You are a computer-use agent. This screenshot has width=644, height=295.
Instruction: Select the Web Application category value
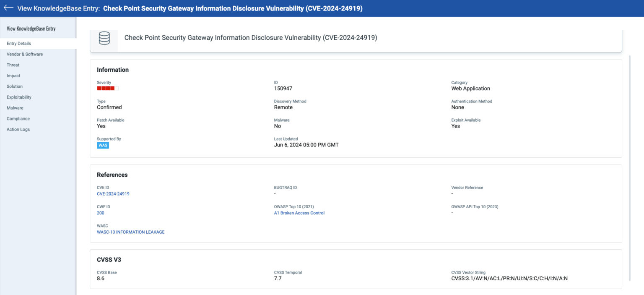pos(470,89)
